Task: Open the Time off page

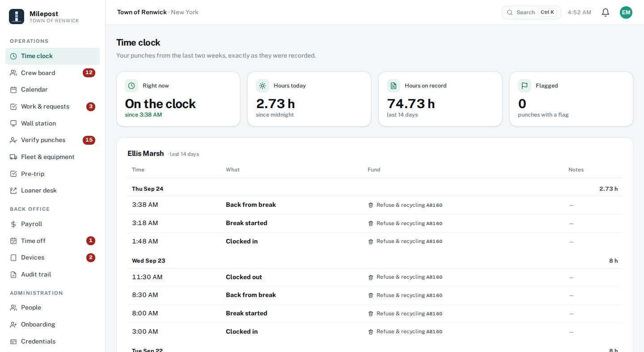Action: point(52,241)
